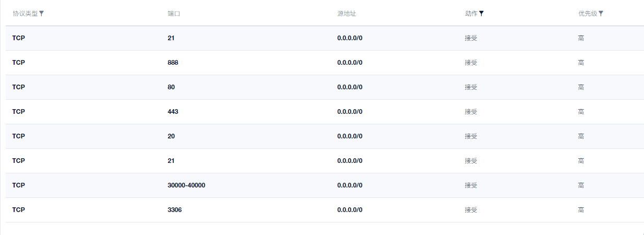
Task: Click TCP in the port 888 row
Action: (19, 63)
